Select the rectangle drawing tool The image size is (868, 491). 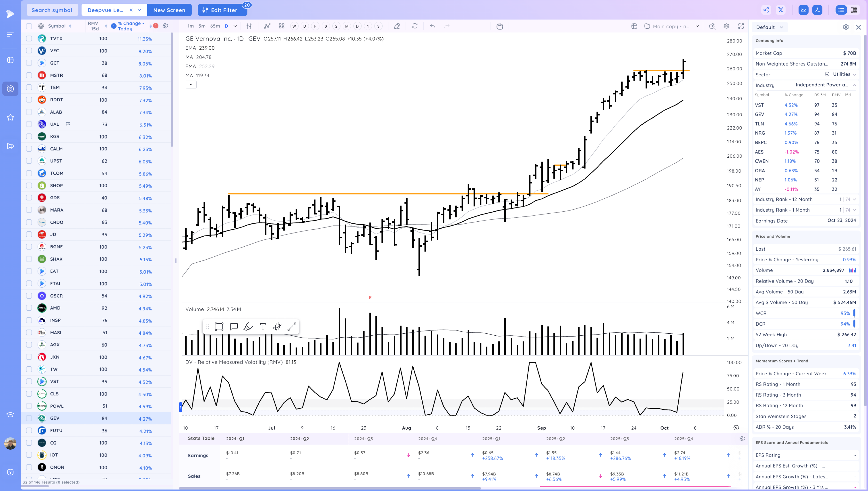pyautogui.click(x=219, y=326)
